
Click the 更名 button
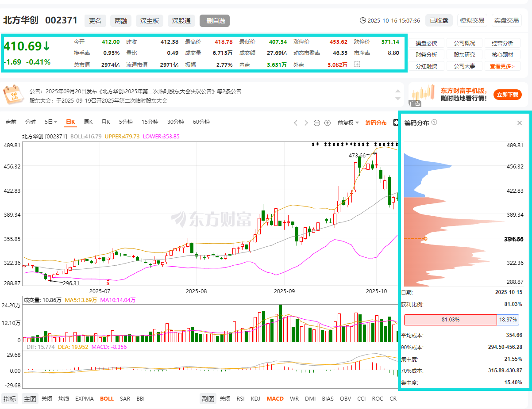click(95, 20)
